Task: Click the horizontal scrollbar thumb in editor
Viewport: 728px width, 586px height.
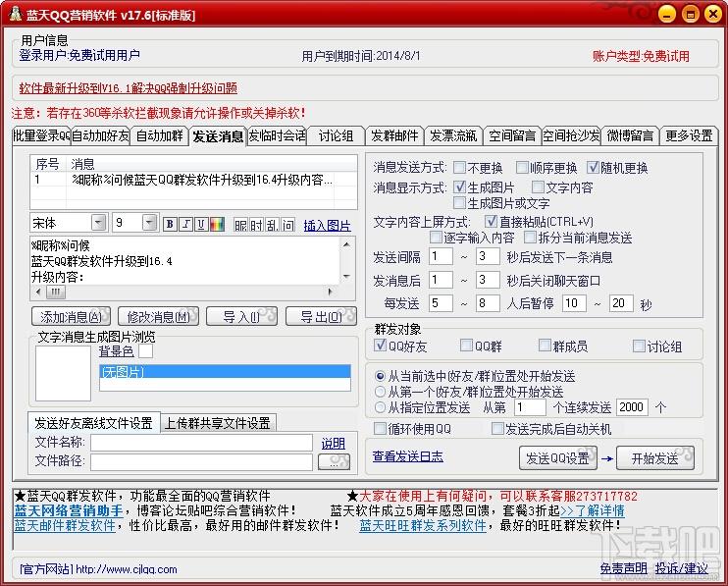Action: coord(56,292)
